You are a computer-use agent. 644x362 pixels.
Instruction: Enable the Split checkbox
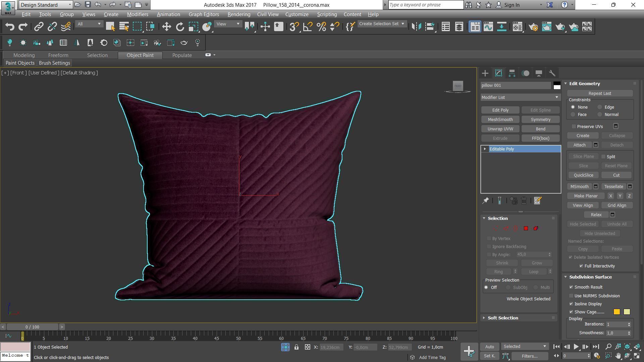[x=603, y=157]
